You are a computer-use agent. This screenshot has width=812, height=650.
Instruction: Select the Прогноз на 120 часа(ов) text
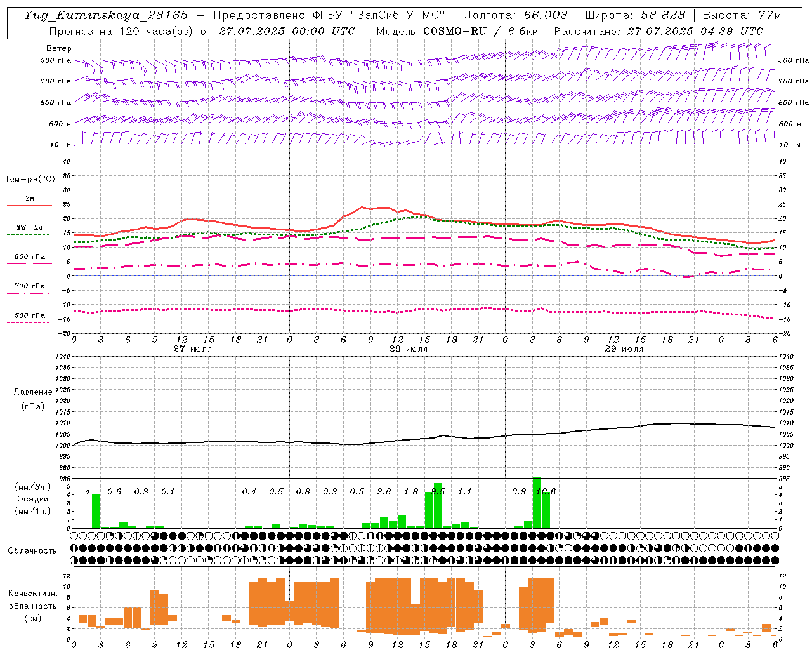122,31
